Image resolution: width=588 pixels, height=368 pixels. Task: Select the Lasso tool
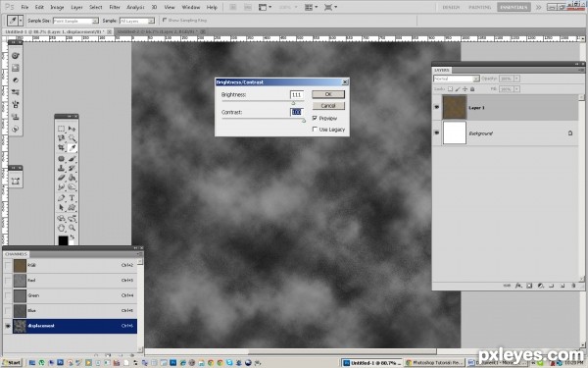[x=61, y=138]
